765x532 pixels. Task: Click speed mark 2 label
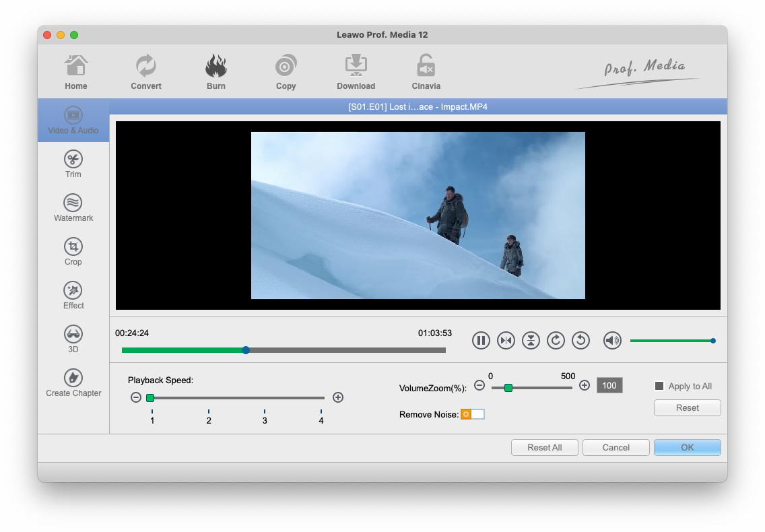209,420
